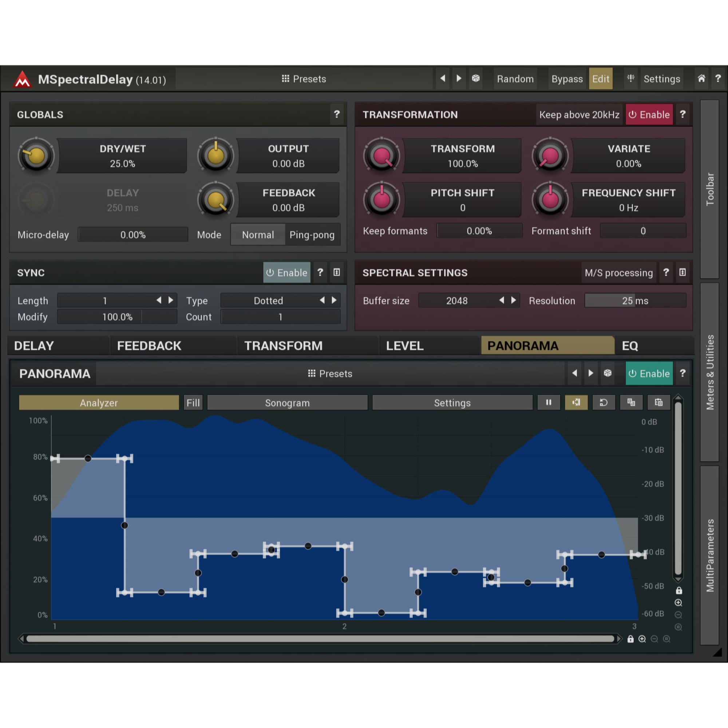
Task: Open Sync panel help icon
Action: point(320,272)
